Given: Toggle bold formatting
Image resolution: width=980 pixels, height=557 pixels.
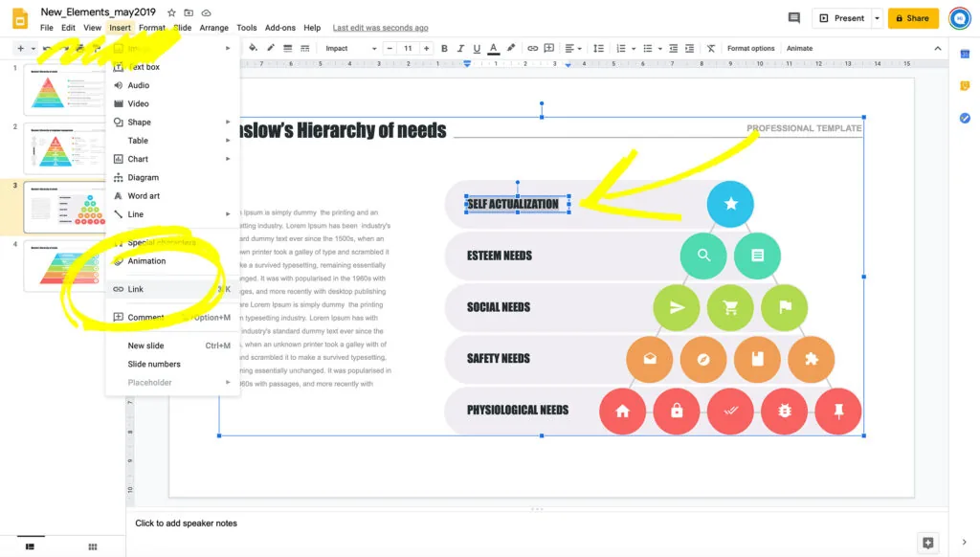Looking at the screenshot, I should [444, 48].
